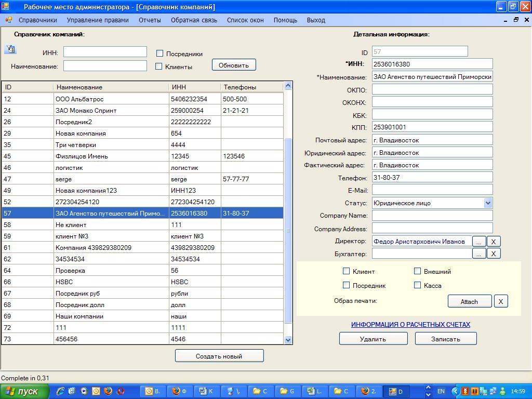
Task: Expand the hidden system tray icons
Action: click(x=456, y=391)
